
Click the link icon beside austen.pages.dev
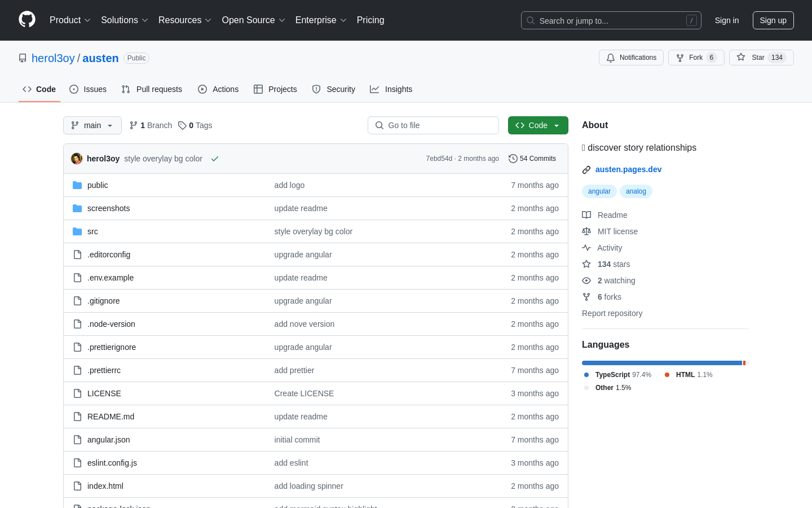tap(586, 169)
